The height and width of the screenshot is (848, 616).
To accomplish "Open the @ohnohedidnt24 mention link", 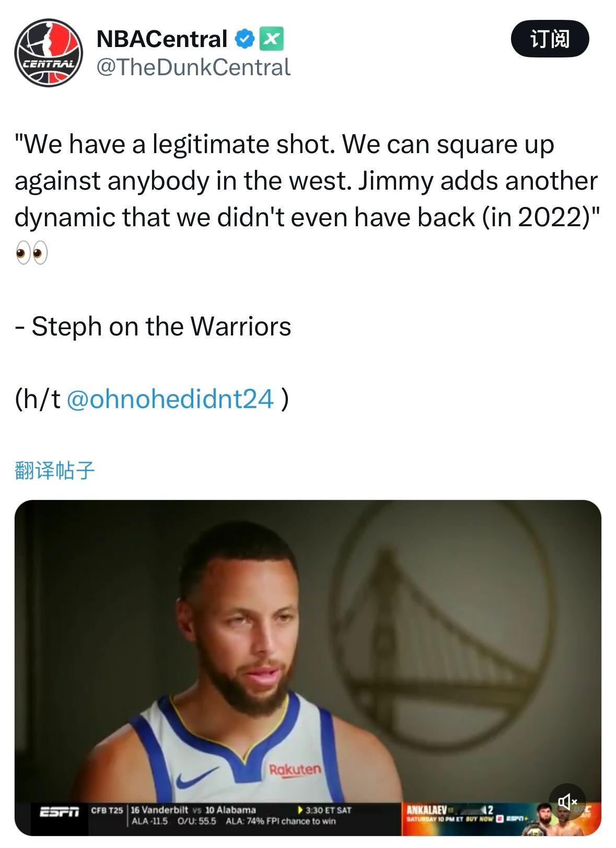I will (170, 399).
